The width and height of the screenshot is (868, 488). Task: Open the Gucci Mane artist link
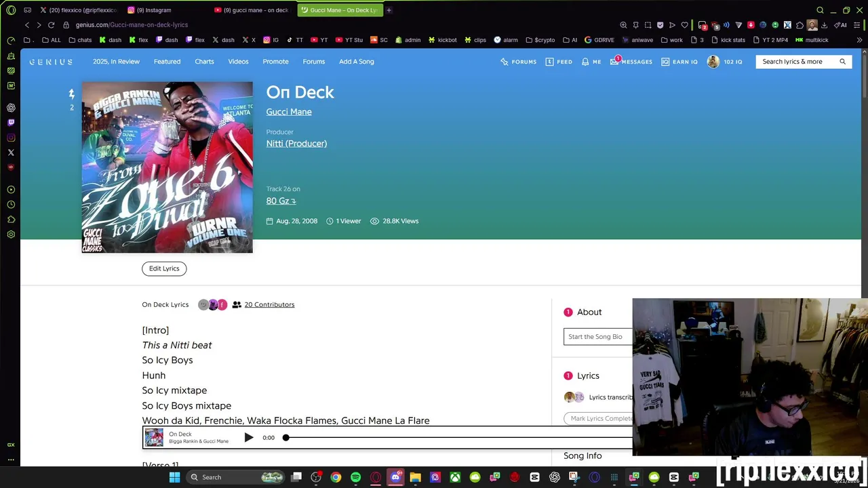[x=289, y=112]
